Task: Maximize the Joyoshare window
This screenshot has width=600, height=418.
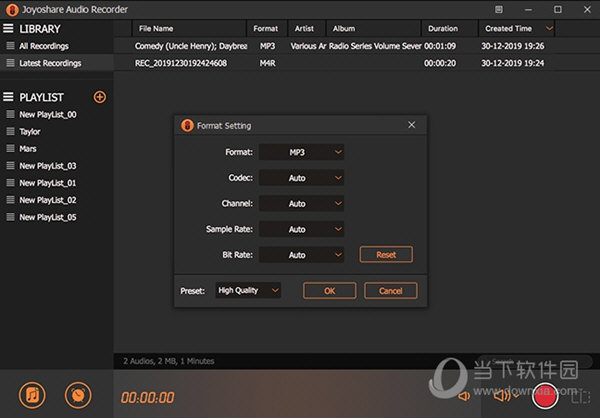Action: (x=558, y=9)
